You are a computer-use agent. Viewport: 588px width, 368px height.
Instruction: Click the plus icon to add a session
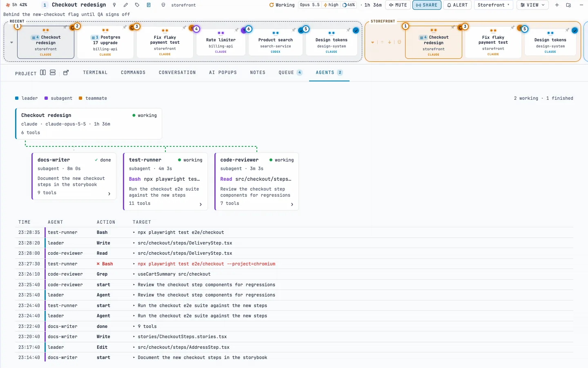click(x=557, y=5)
